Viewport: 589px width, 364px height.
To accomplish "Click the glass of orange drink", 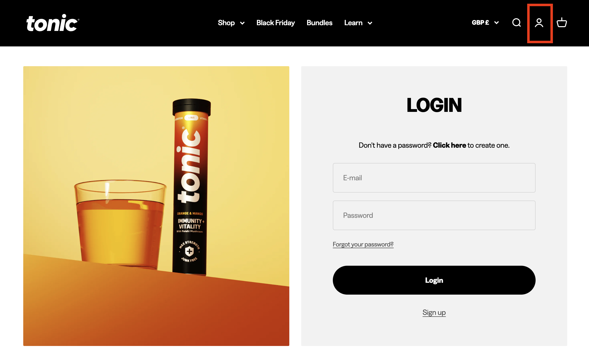I will click(120, 224).
